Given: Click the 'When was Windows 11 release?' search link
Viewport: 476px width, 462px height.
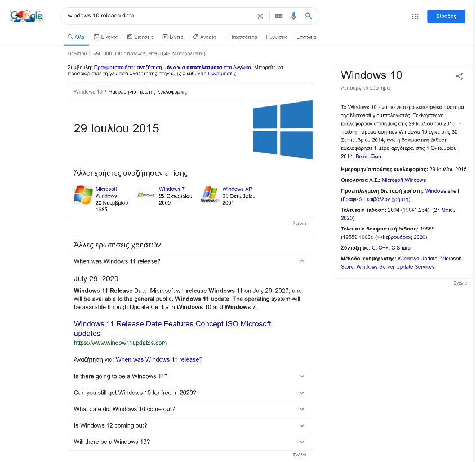Looking at the screenshot, I should (159, 359).
